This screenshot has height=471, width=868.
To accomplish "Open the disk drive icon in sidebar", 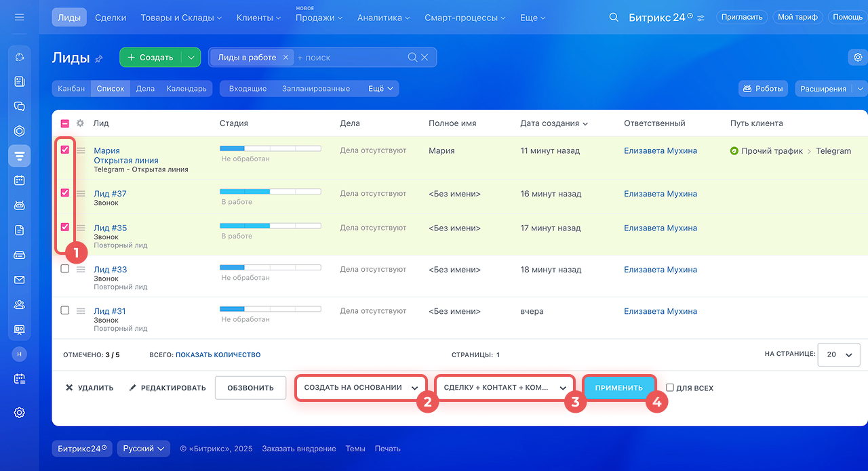I will click(x=20, y=255).
